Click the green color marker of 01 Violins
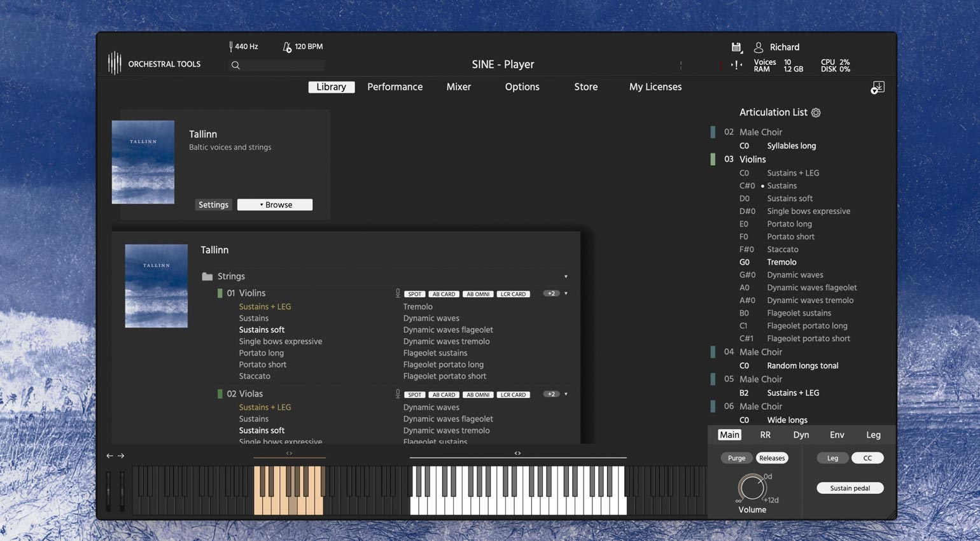This screenshot has width=980, height=541. 220,293
